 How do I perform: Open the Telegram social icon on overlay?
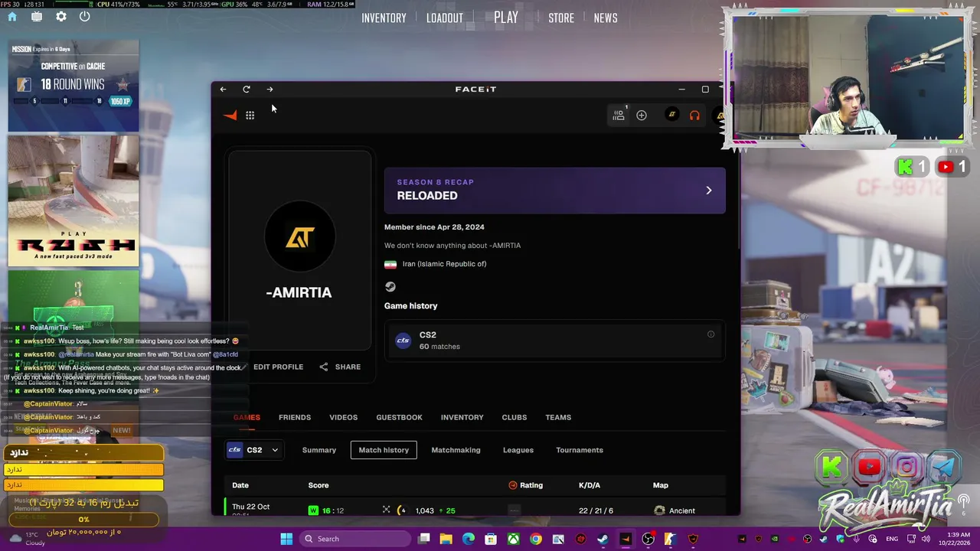[943, 467]
